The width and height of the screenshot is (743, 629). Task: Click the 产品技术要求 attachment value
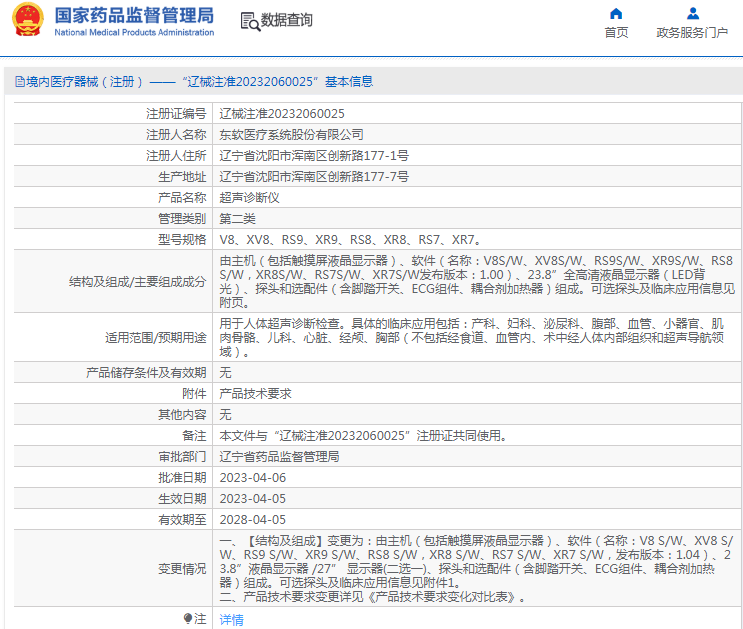click(255, 394)
